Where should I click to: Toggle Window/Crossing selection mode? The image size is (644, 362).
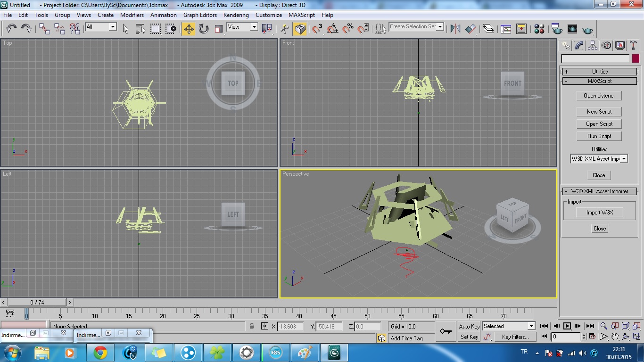(x=171, y=29)
